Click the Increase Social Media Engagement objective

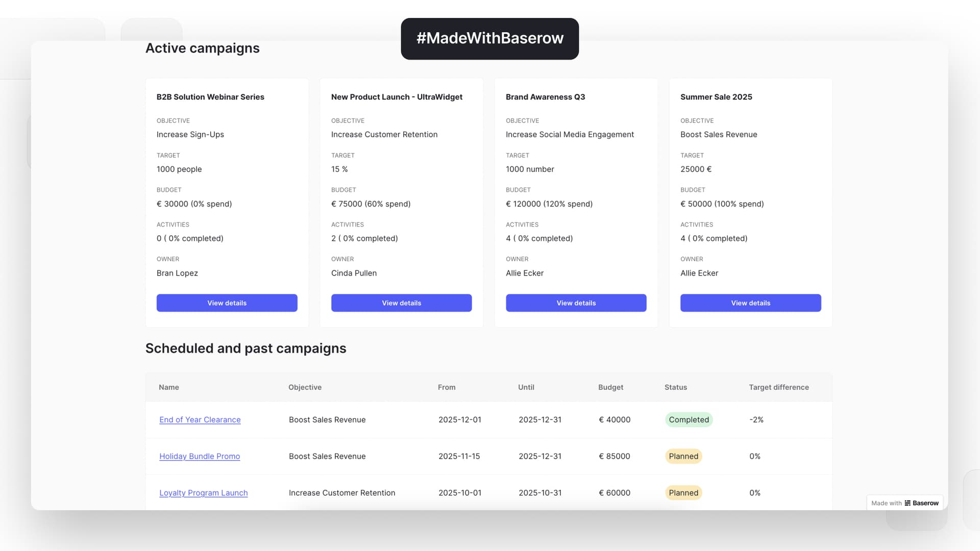pyautogui.click(x=570, y=134)
